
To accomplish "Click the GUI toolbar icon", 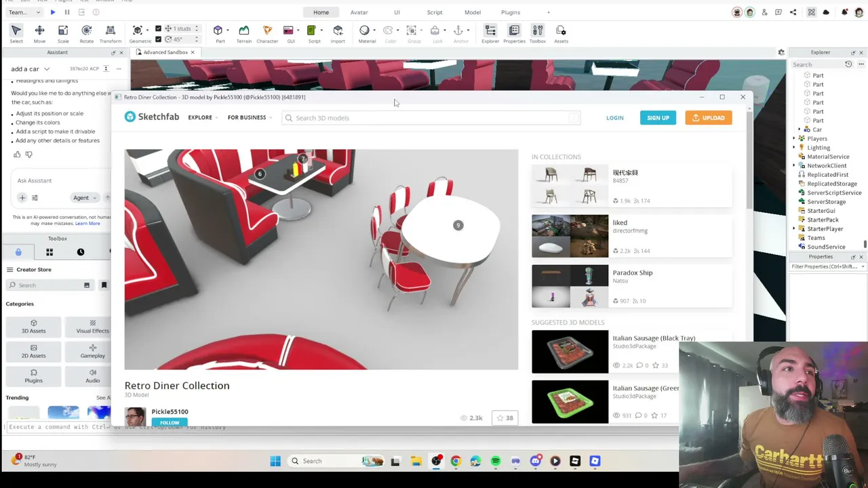I will 289,33.
